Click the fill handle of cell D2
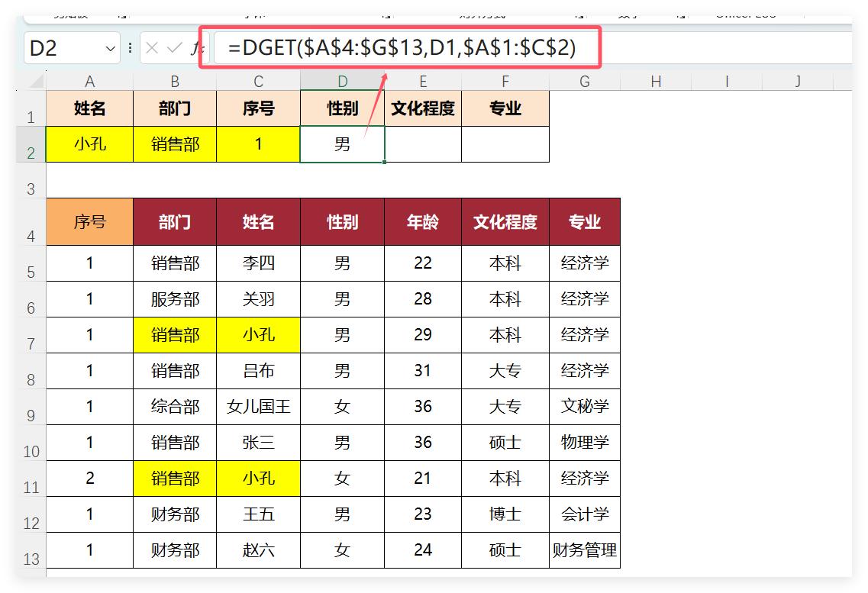Viewport: 868px width, 593px height. (x=384, y=162)
